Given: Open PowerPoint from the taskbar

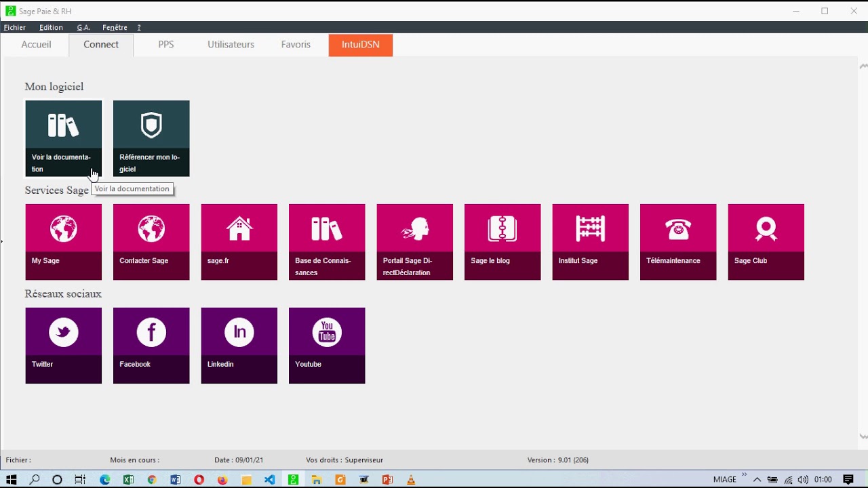Looking at the screenshot, I should [x=387, y=480].
